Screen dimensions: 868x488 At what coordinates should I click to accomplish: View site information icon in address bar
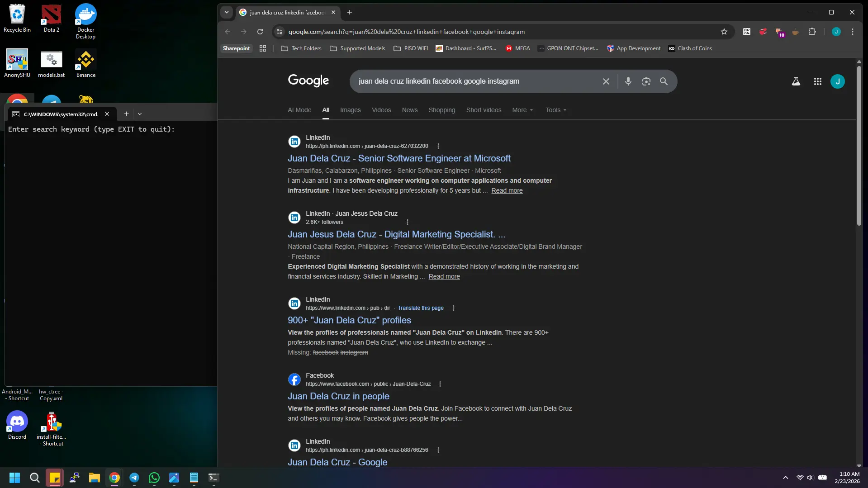[x=279, y=32]
